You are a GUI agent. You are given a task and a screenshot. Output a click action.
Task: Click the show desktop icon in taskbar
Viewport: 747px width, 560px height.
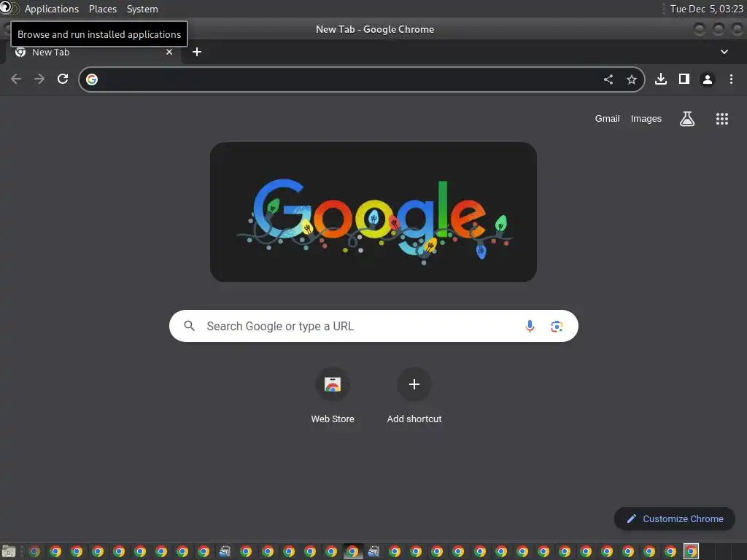click(9, 551)
